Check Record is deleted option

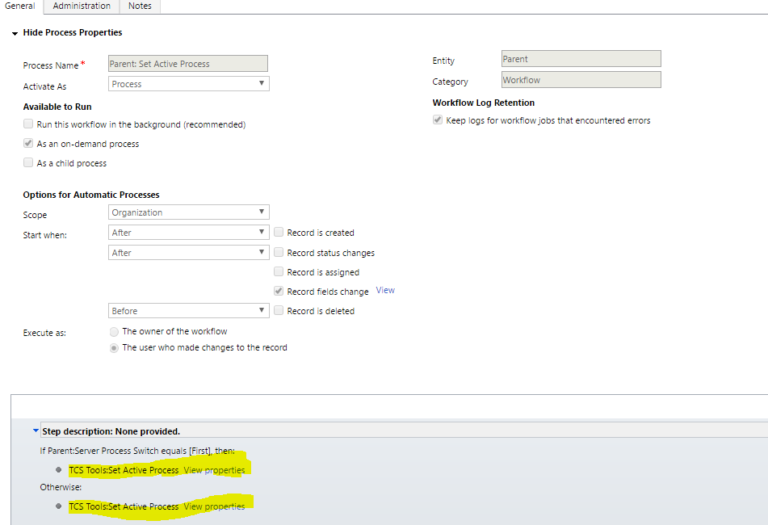(x=279, y=310)
